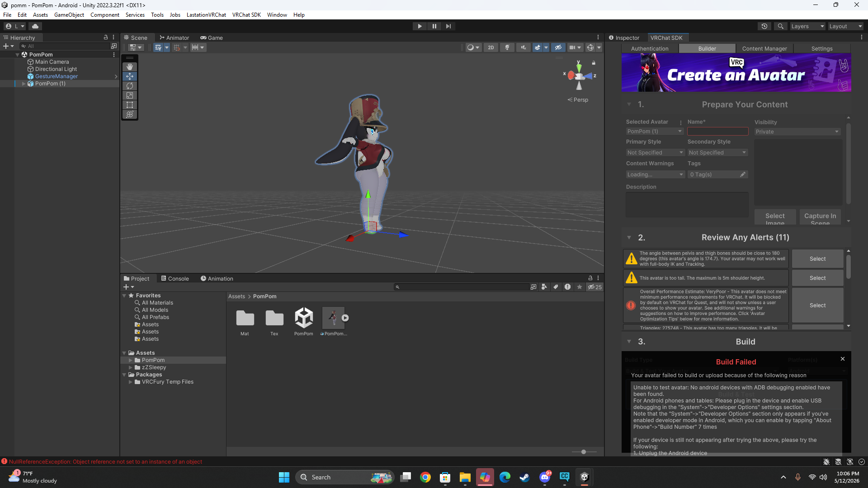Expand VRCFury Temp Files folder
868x488 pixels.
[131, 382]
